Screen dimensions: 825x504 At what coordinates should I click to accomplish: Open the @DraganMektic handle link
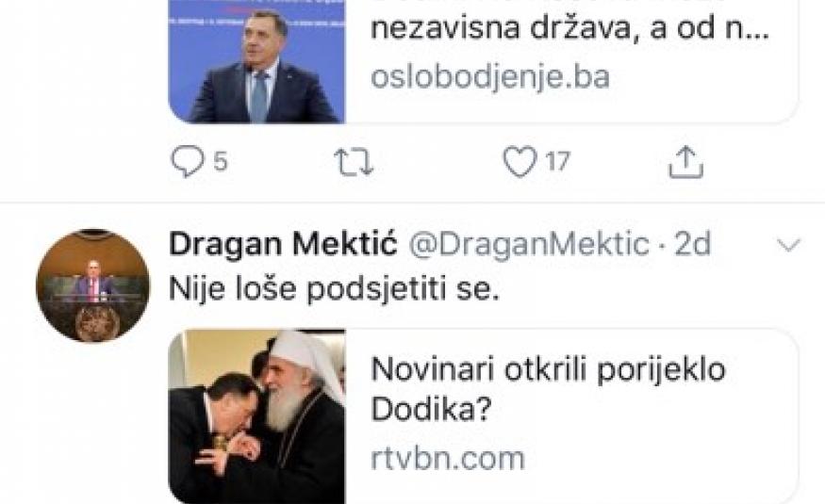pyautogui.click(x=527, y=244)
